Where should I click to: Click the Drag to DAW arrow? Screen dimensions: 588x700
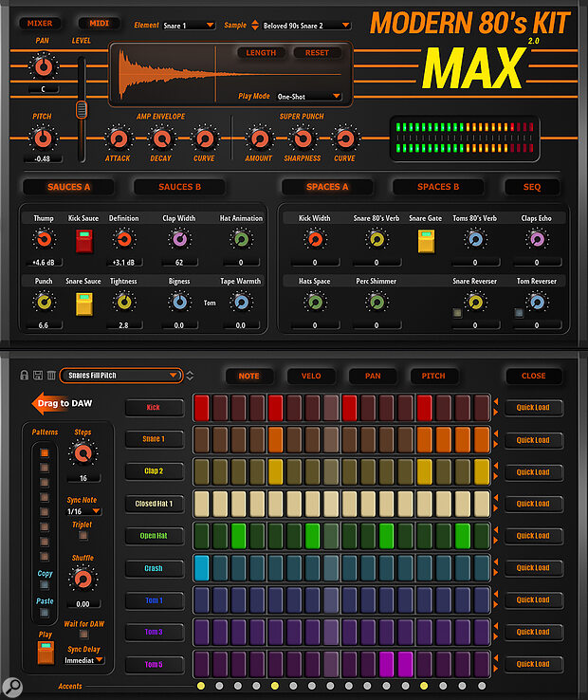62,403
